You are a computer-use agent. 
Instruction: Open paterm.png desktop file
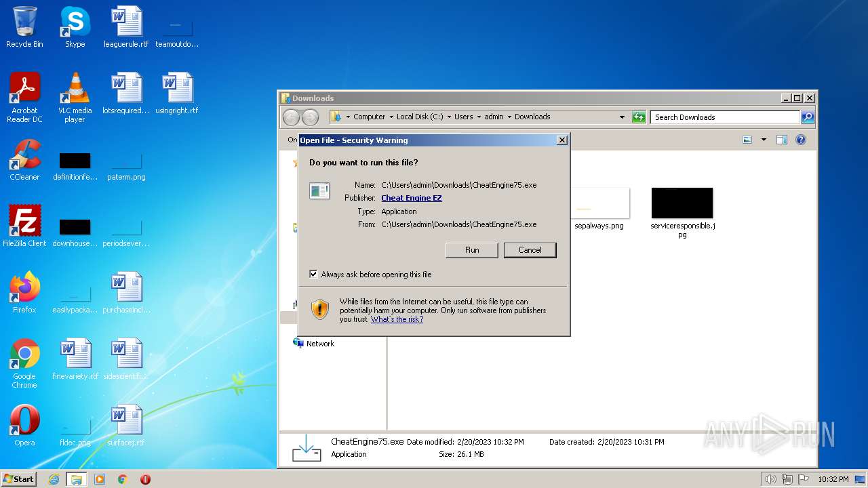pyautogui.click(x=126, y=166)
